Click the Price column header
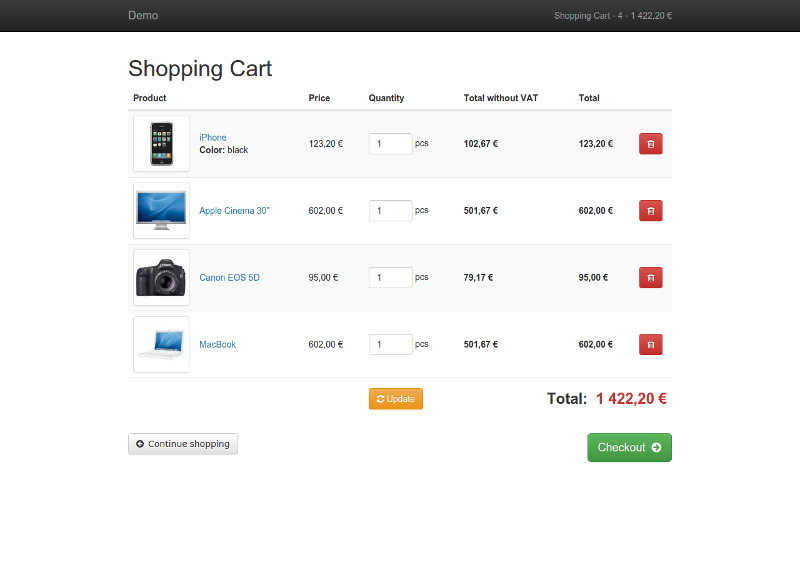Viewport: 800px width, 587px height. 319,98
